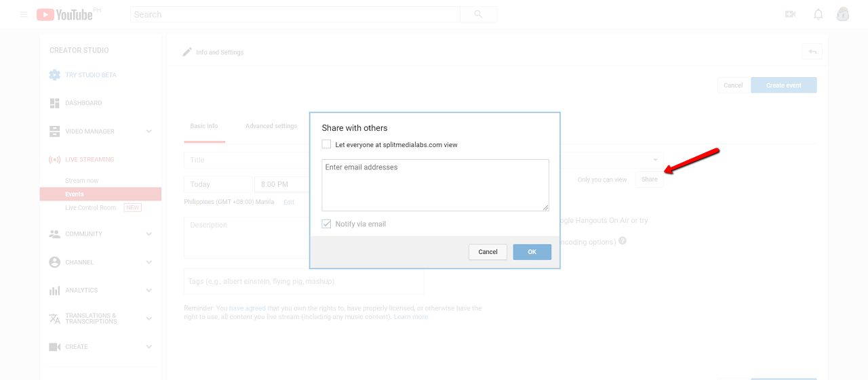
Task: Check Let everyone at splitmedialabs.com view
Action: point(327,144)
